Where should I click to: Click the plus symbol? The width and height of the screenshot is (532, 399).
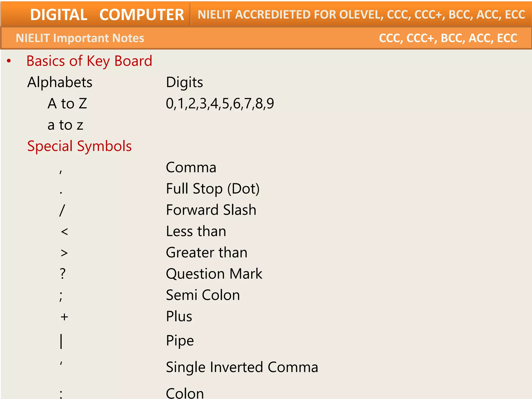[x=64, y=317]
